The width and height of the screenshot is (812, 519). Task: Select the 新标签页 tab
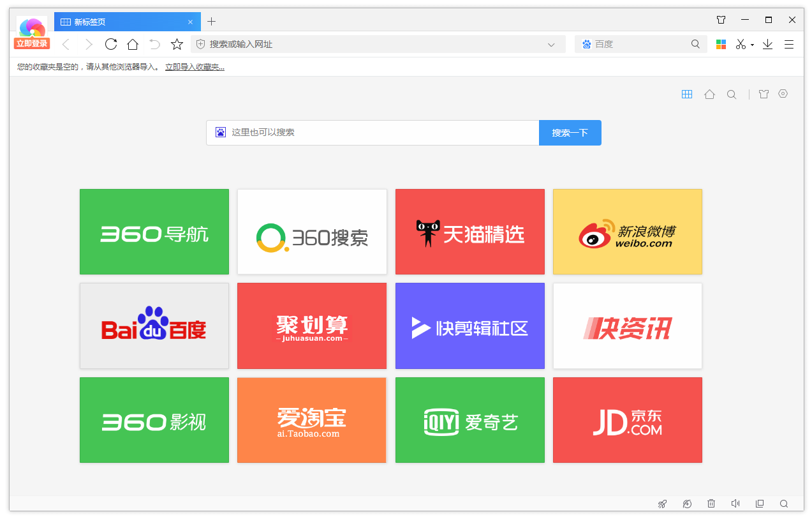[128, 21]
